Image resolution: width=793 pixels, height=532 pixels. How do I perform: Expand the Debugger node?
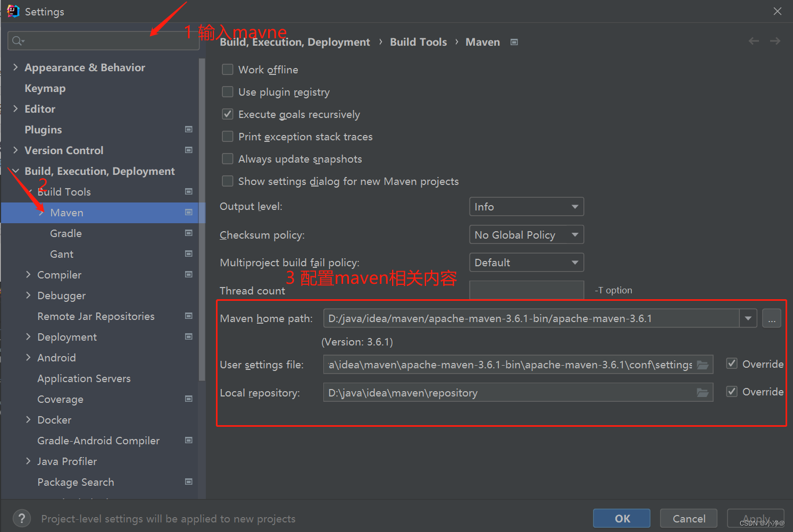(x=28, y=295)
